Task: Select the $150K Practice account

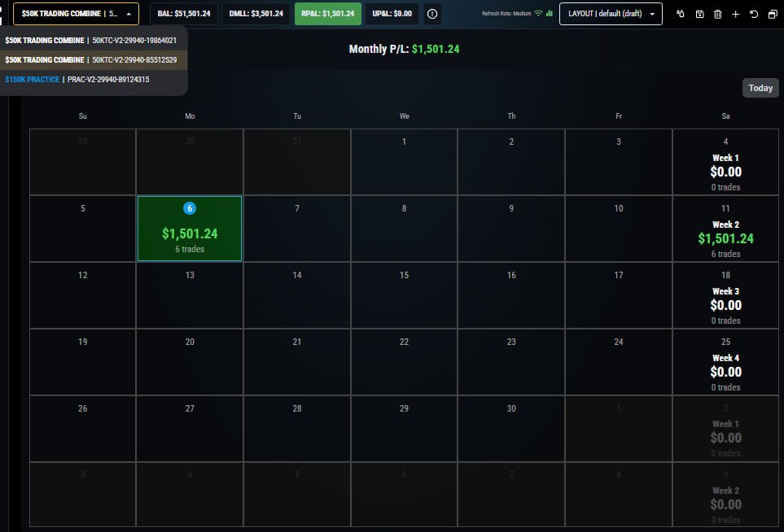Action: pyautogui.click(x=94, y=80)
